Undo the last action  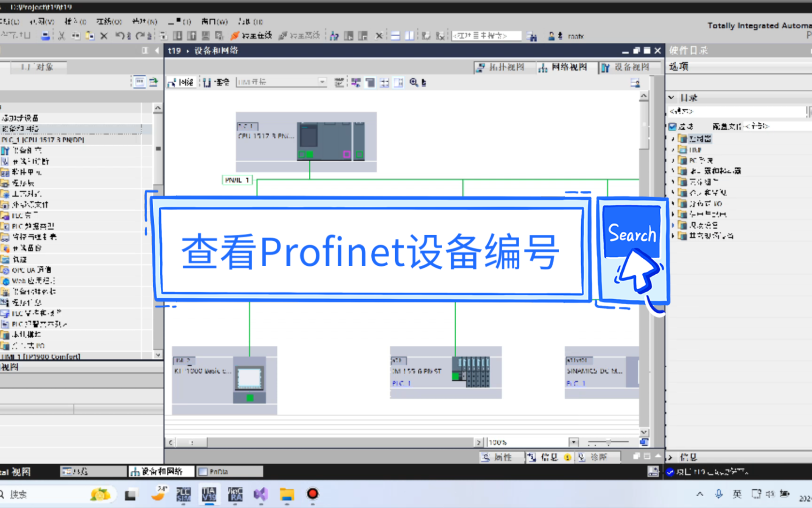pyautogui.click(x=120, y=36)
